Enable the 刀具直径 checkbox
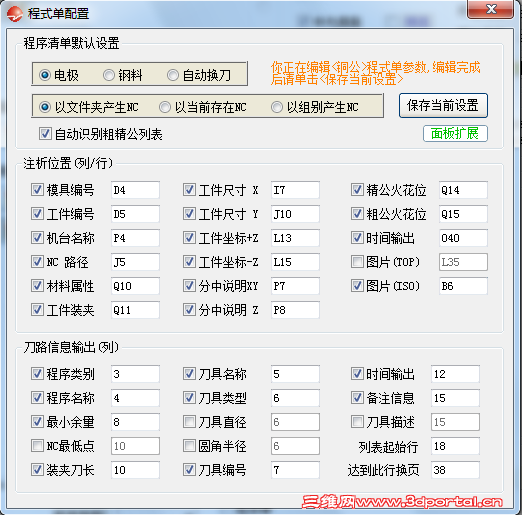Viewport: 522px width, 515px height. click(189, 422)
